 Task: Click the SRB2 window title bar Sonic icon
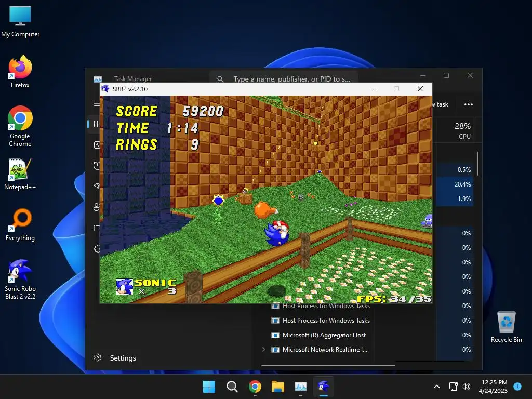tap(105, 89)
